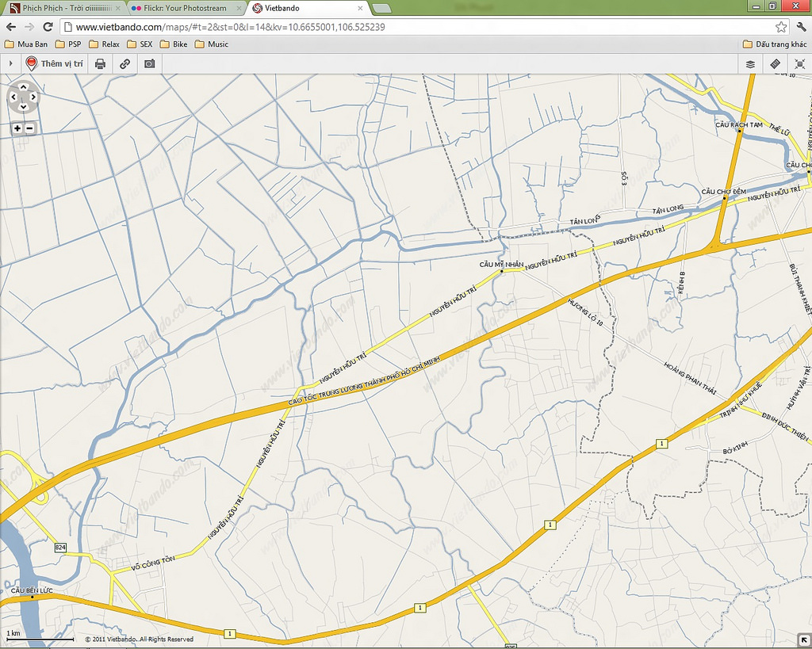Switch to Flickr: Your Photostream tab
Image resolution: width=812 pixels, height=649 pixels.
pyautogui.click(x=184, y=8)
